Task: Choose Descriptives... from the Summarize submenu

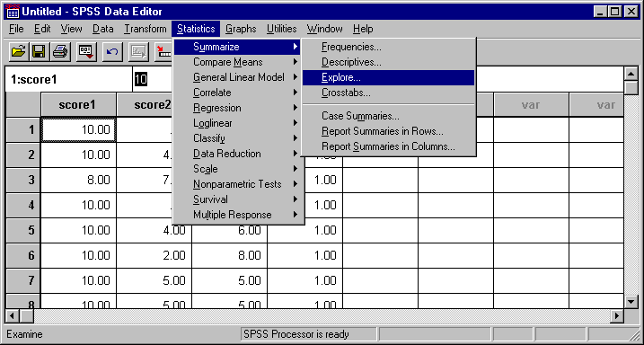Action: point(388,62)
